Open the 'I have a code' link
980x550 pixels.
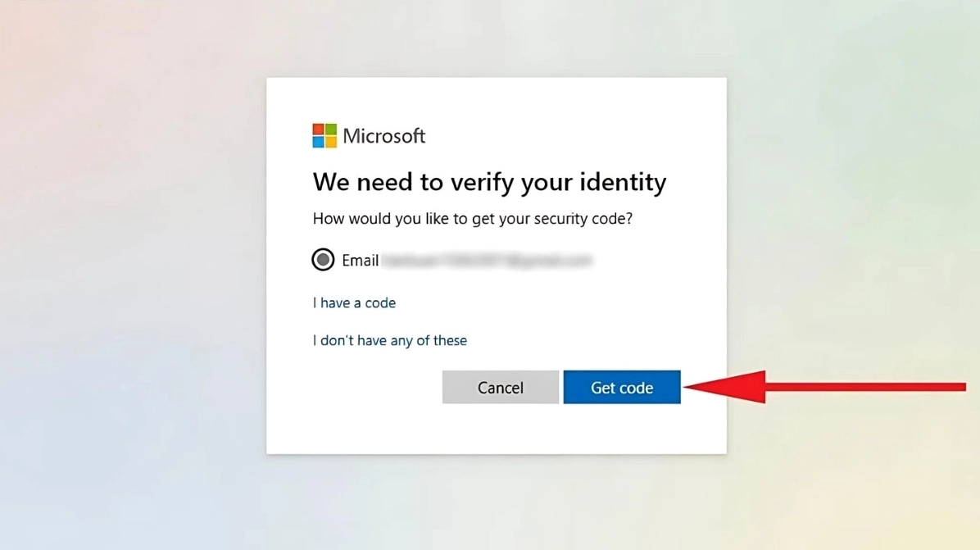point(354,302)
